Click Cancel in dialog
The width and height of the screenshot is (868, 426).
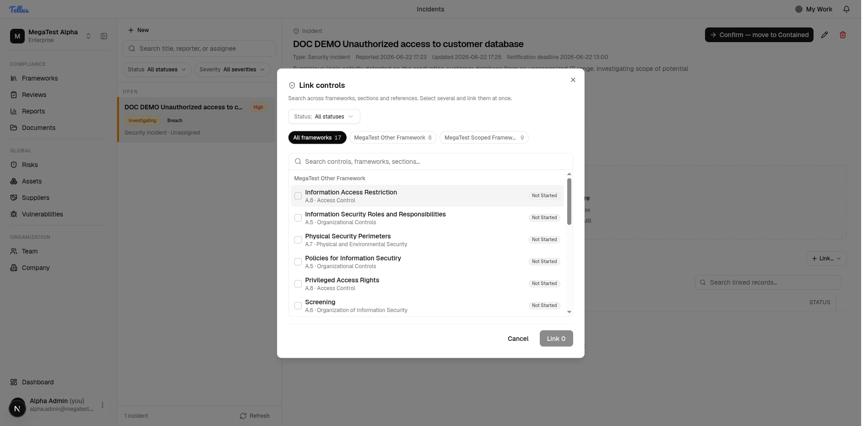click(x=518, y=339)
